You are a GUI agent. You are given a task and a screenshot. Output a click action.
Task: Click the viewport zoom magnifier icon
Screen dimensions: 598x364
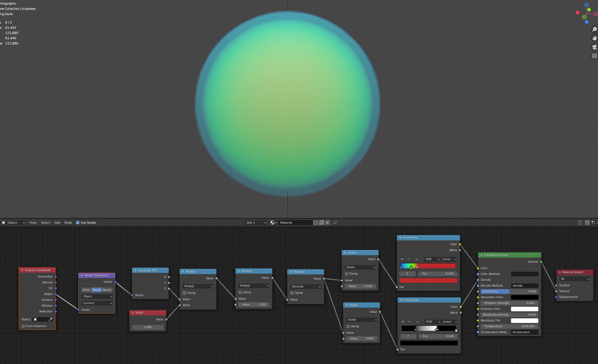594,29
